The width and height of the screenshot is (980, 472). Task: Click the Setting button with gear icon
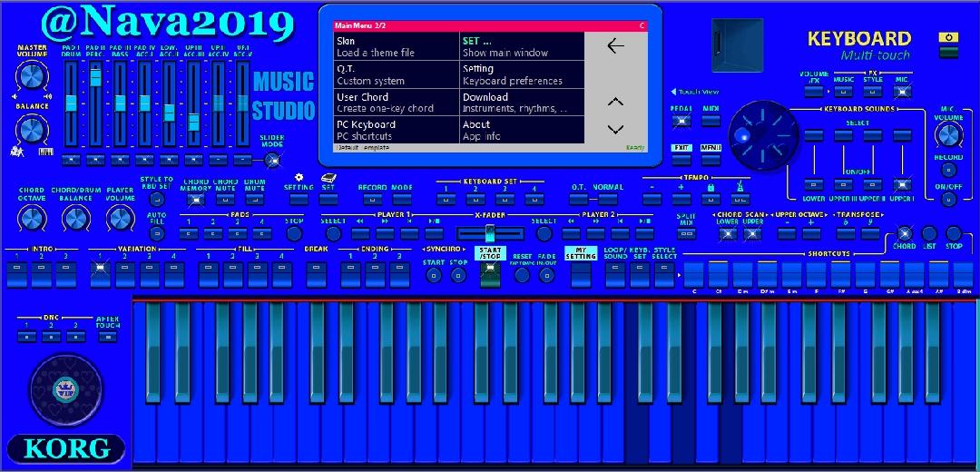[299, 198]
